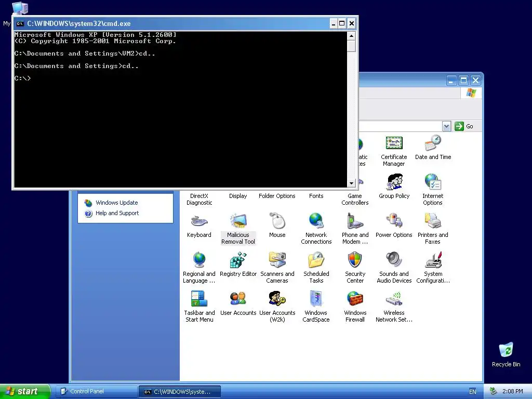Open Internet Options icon

point(433,190)
